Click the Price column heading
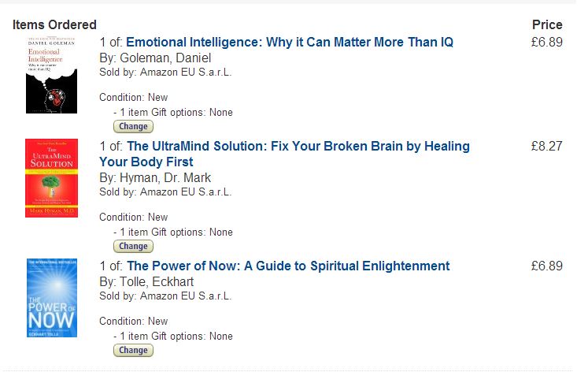This screenshot has width=588, height=372. [547, 24]
